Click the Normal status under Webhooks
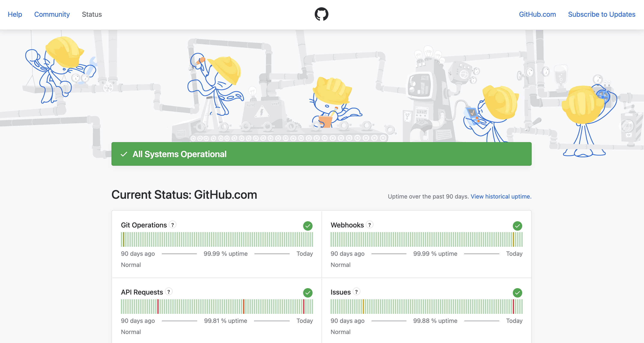This screenshot has width=644, height=343. click(x=340, y=265)
